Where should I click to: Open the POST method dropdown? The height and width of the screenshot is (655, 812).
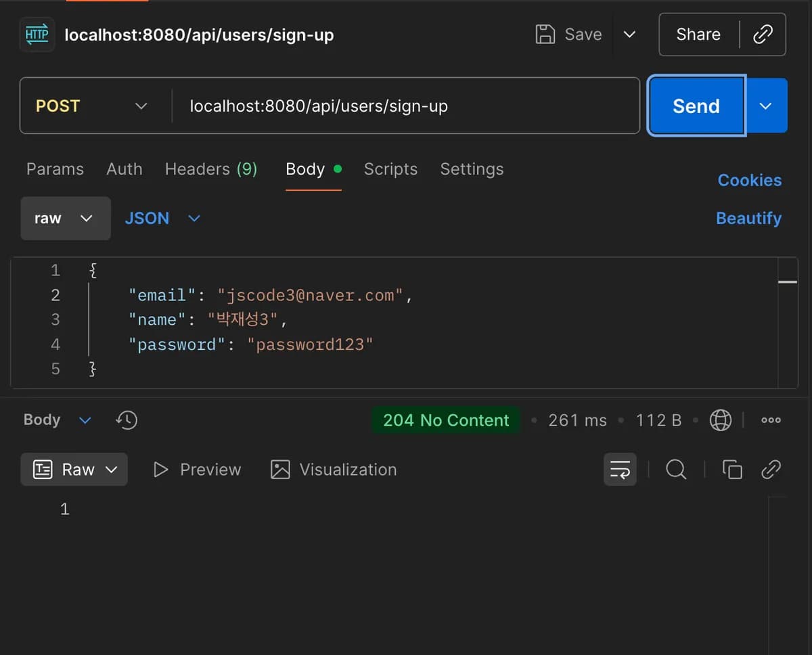click(91, 106)
